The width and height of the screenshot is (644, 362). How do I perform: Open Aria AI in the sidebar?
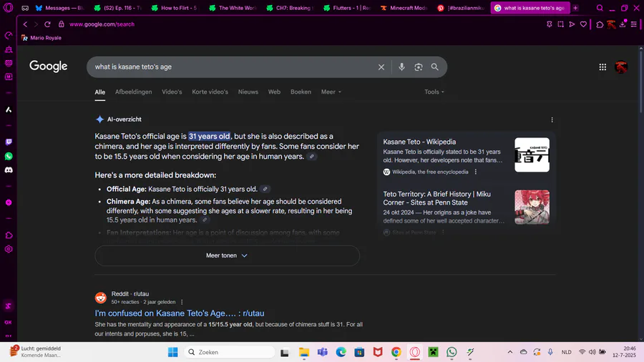(9, 109)
